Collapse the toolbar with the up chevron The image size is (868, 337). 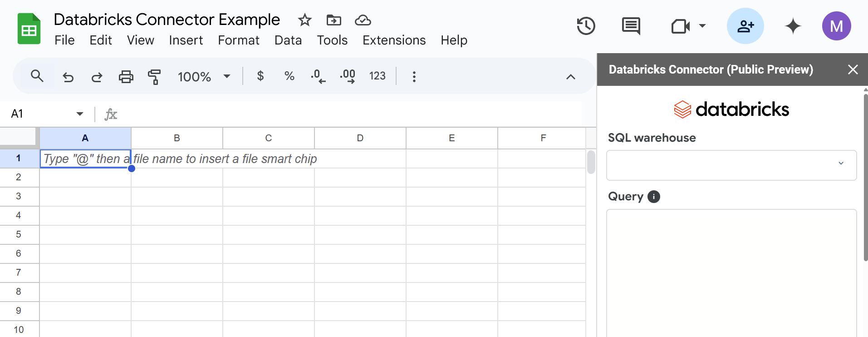pos(570,77)
